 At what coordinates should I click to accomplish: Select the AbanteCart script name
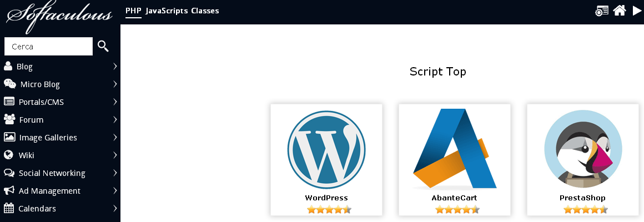point(455,198)
